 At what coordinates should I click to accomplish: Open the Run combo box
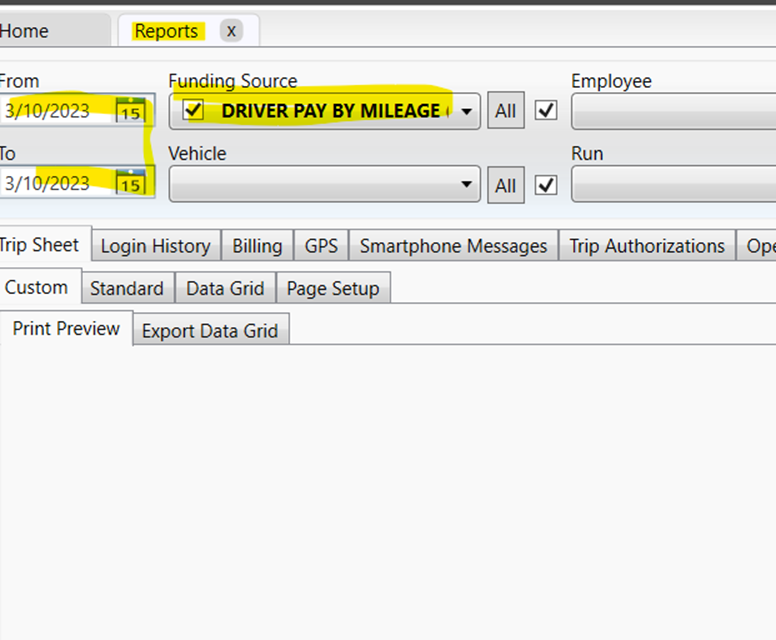[674, 184]
